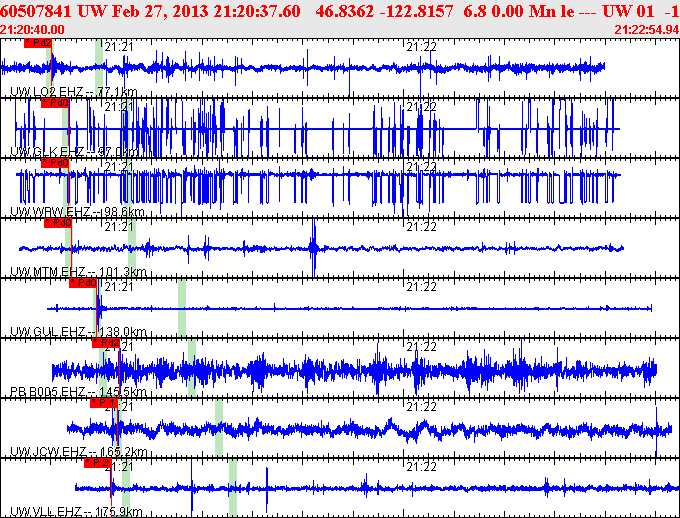The height and width of the screenshot is (518, 680).
Task: Click the P 2 pick flag on VLL trace
Action: click(98, 463)
